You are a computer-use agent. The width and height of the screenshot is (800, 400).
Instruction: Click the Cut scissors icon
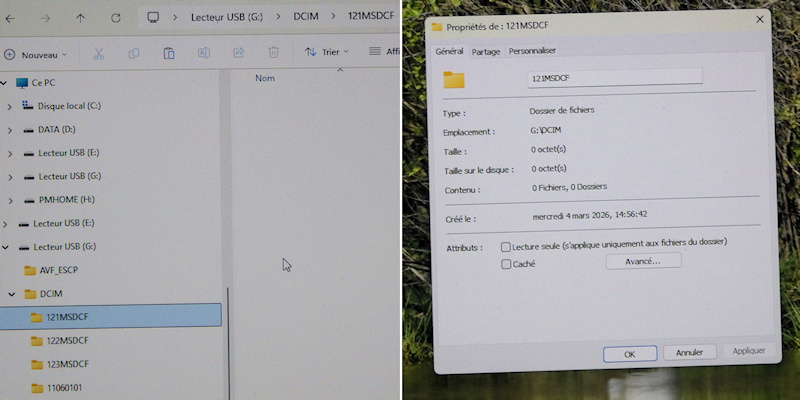[x=99, y=53]
